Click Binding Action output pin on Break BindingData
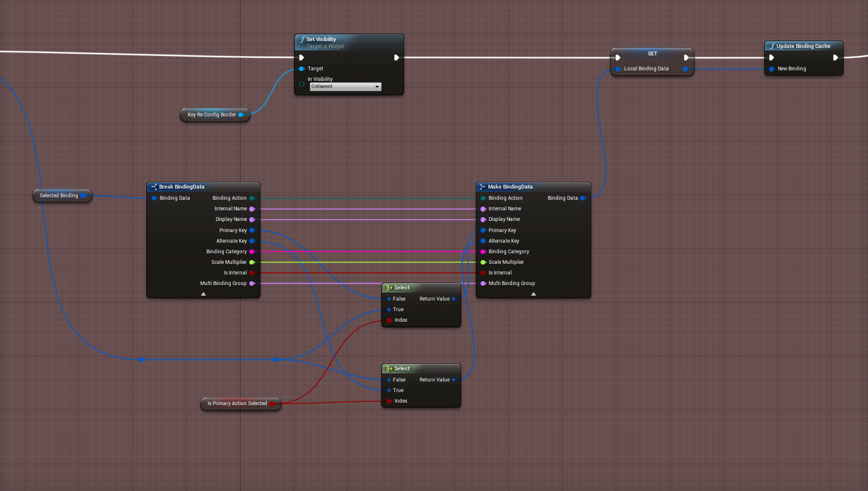 [252, 198]
